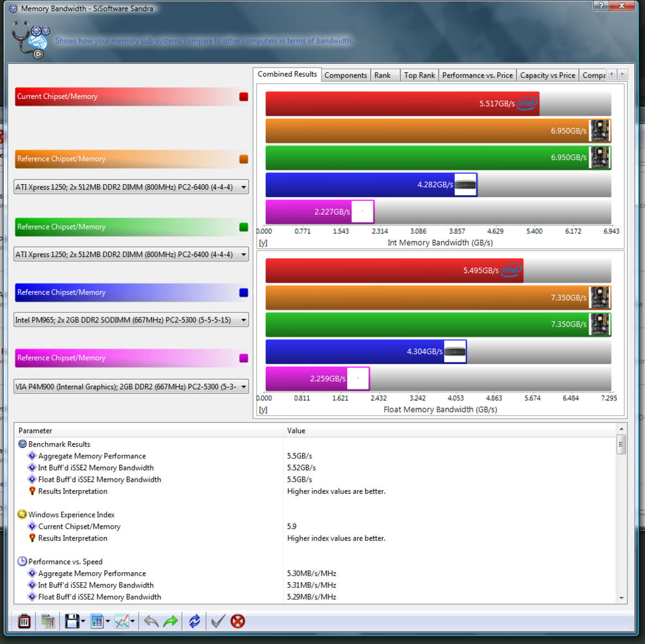Click the "Int Memory Bandwidth (GB/s)" axis title

tap(440, 242)
